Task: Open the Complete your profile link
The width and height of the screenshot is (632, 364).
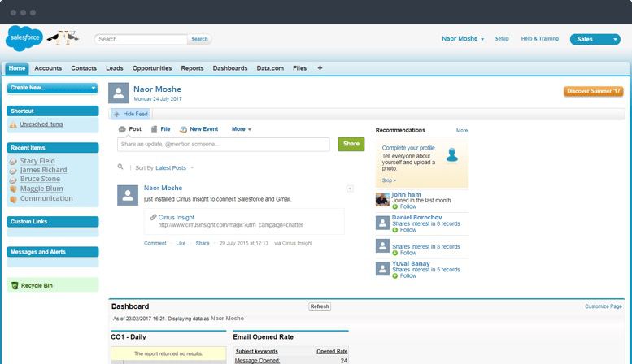Action: tap(408, 148)
